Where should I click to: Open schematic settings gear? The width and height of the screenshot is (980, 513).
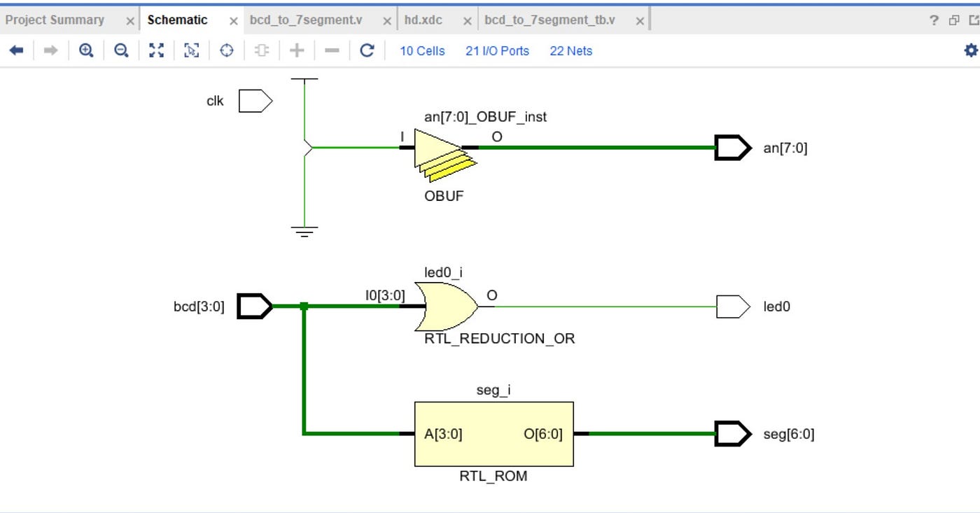(970, 50)
